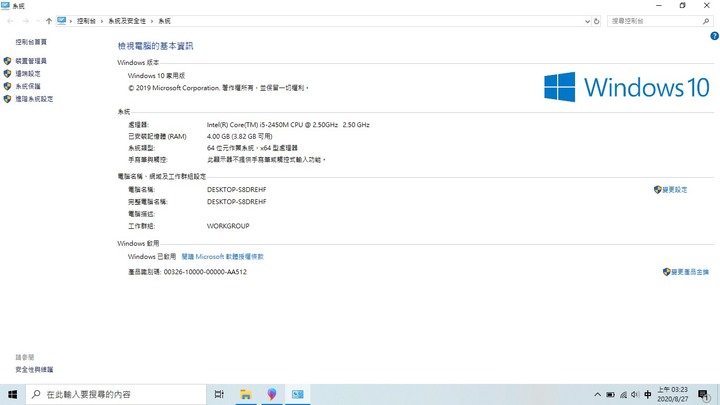Select 系統 breadcrumb in address bar
The image size is (720, 405).
click(x=164, y=21)
